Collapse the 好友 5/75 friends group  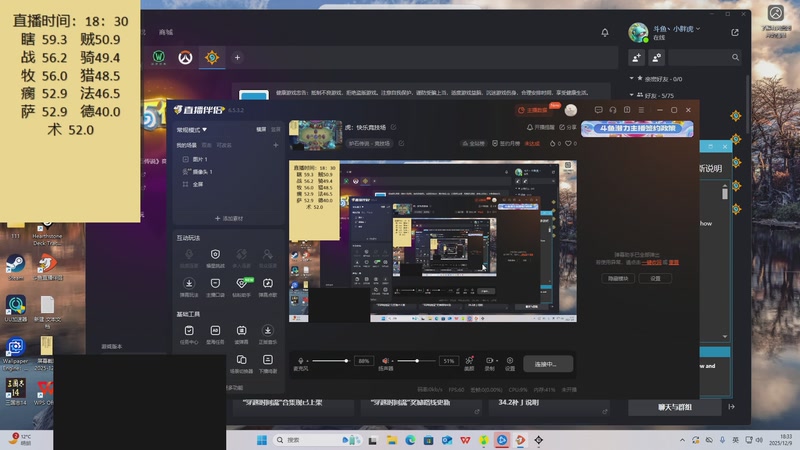631,95
